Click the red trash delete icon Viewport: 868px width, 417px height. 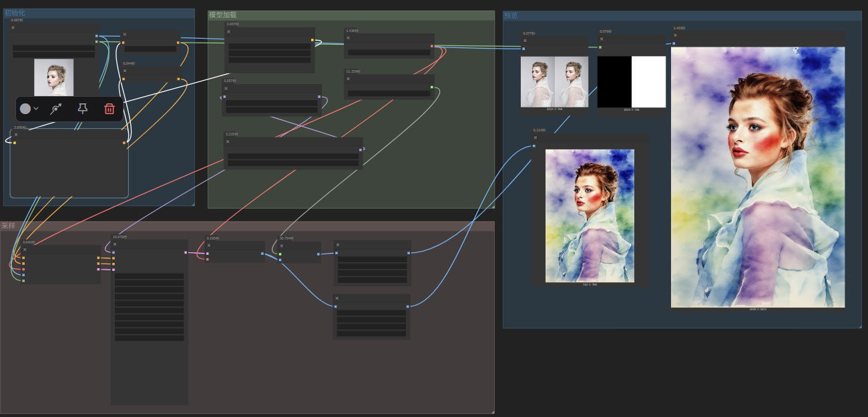[x=110, y=109]
